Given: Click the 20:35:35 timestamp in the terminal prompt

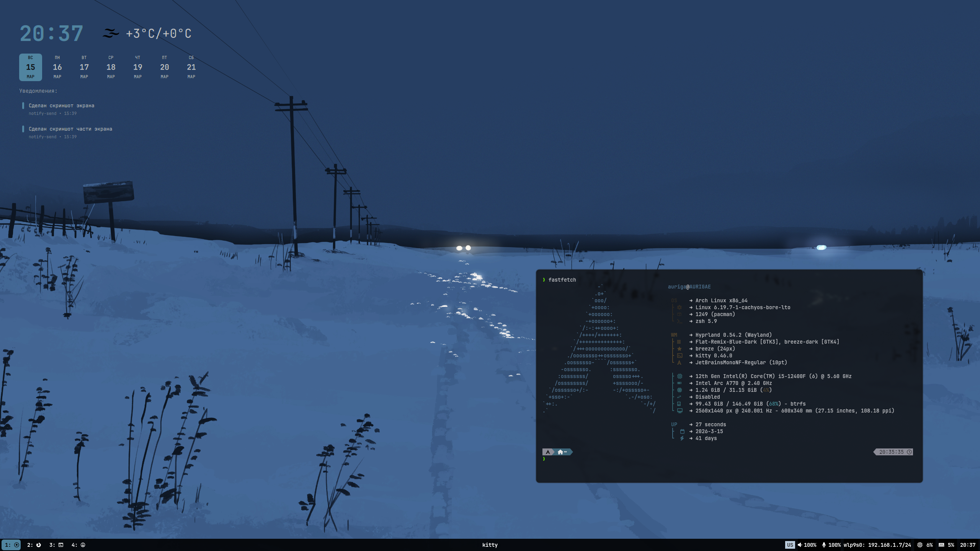Looking at the screenshot, I should [x=891, y=452].
